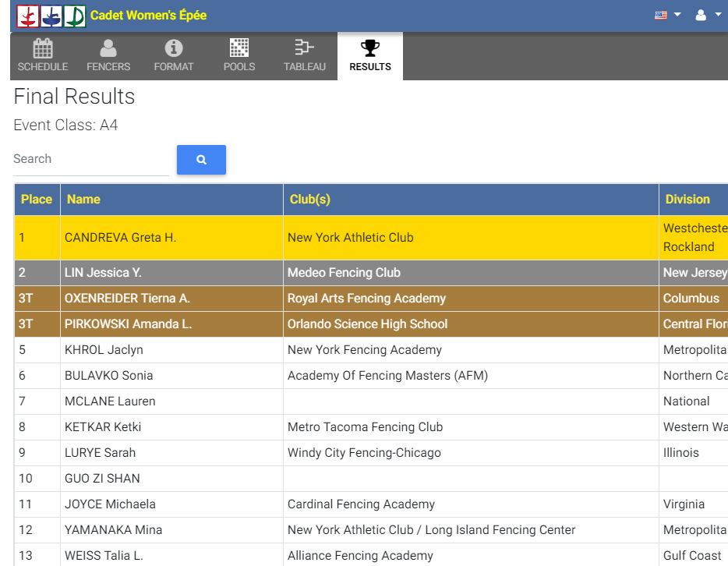Image resolution: width=728 pixels, height=566 pixels.
Task: Open the Pools grid tab
Action: [x=239, y=56]
